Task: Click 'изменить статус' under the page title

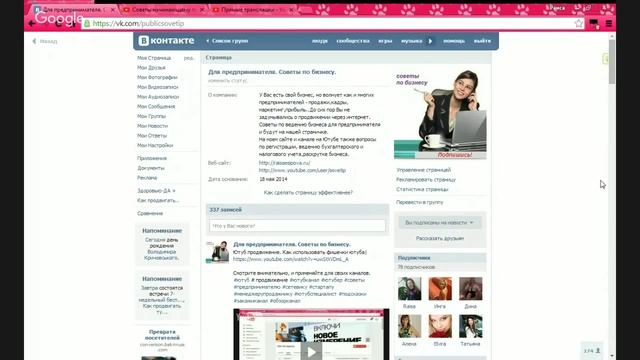Action: (x=227, y=81)
